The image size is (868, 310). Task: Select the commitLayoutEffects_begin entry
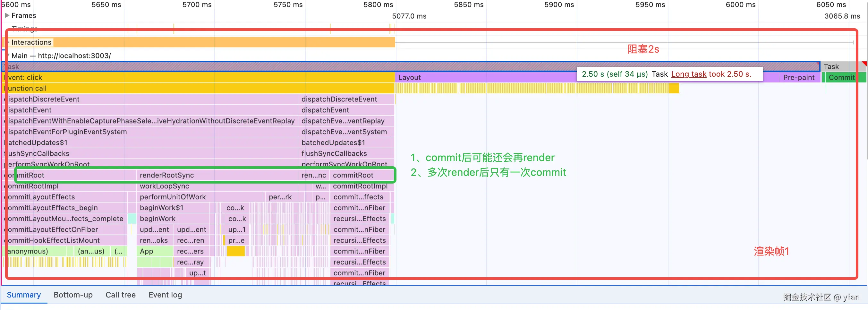point(65,208)
